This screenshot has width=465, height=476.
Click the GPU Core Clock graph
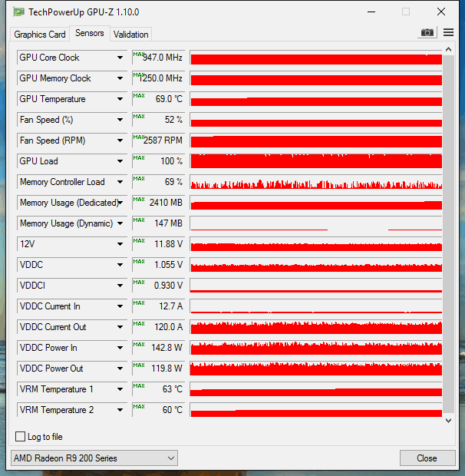tap(316, 58)
